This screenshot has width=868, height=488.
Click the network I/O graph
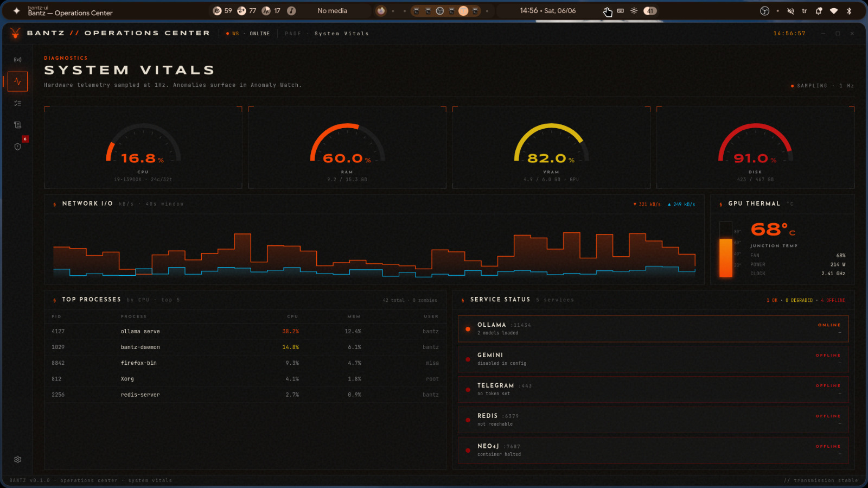374,249
